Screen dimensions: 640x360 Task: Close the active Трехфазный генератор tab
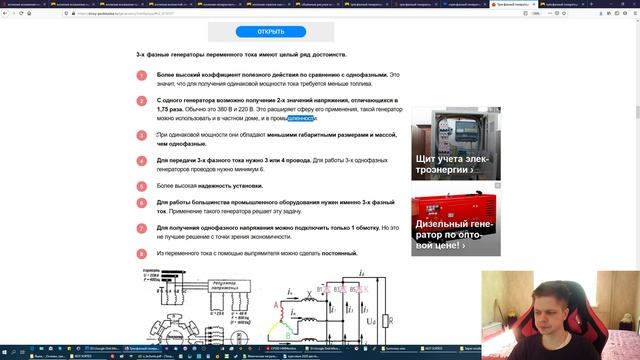click(x=533, y=4)
